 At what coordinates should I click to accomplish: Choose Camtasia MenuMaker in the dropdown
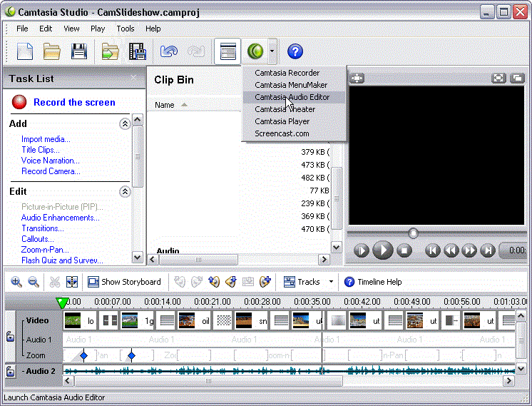[294, 85]
